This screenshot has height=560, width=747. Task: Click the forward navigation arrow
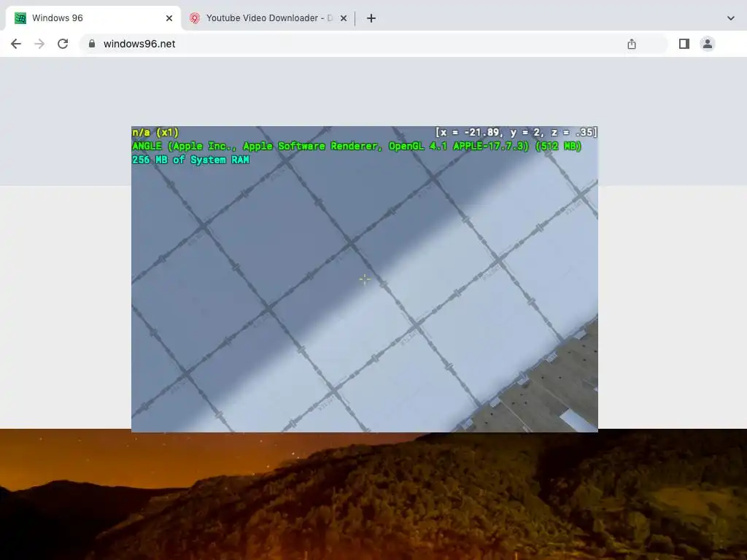point(39,44)
